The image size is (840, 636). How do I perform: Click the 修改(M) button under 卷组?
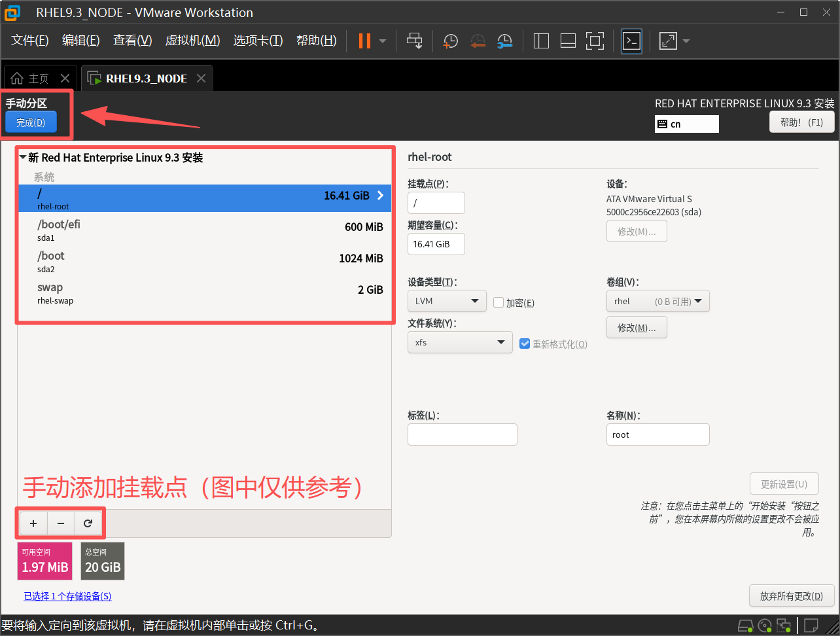(637, 328)
